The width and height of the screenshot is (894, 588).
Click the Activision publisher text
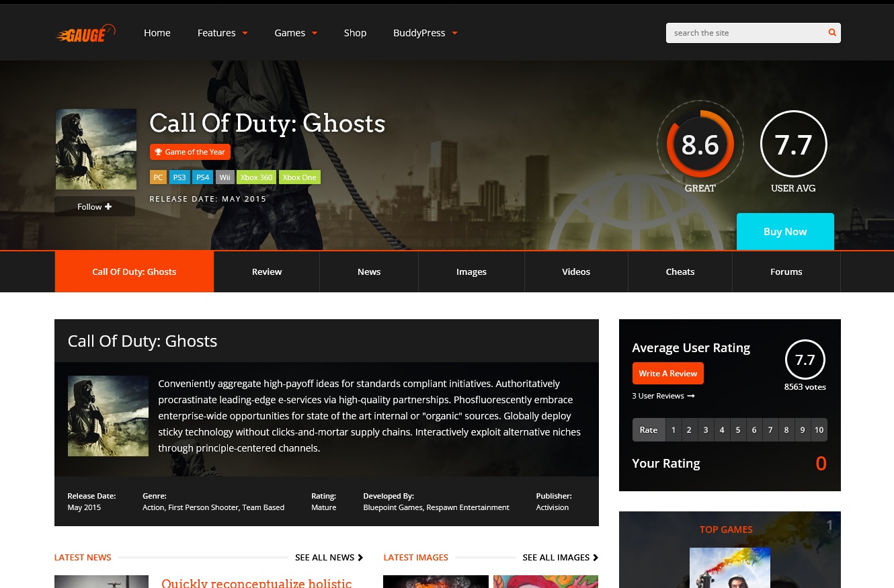[553, 507]
